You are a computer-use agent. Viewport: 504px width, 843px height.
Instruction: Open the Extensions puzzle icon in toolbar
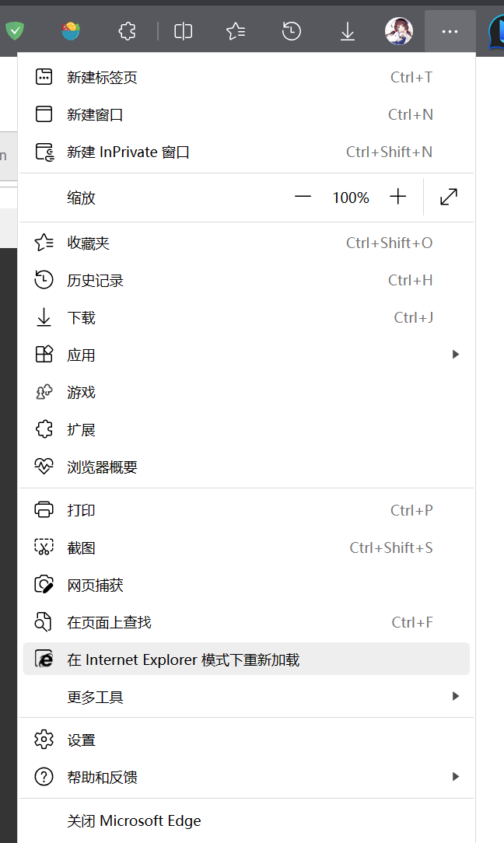coord(127,31)
